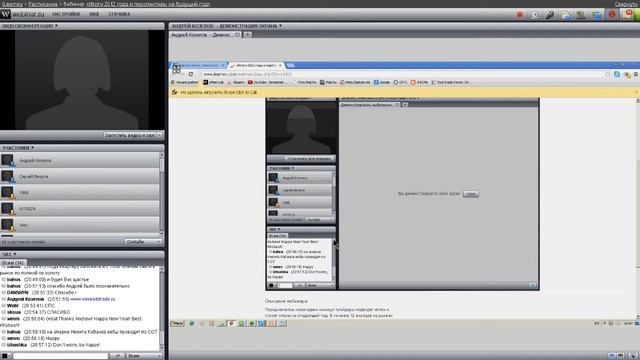Open the www.wereskitrade.ru link in chat
Screen dimensions: 640x360
tap(93, 299)
